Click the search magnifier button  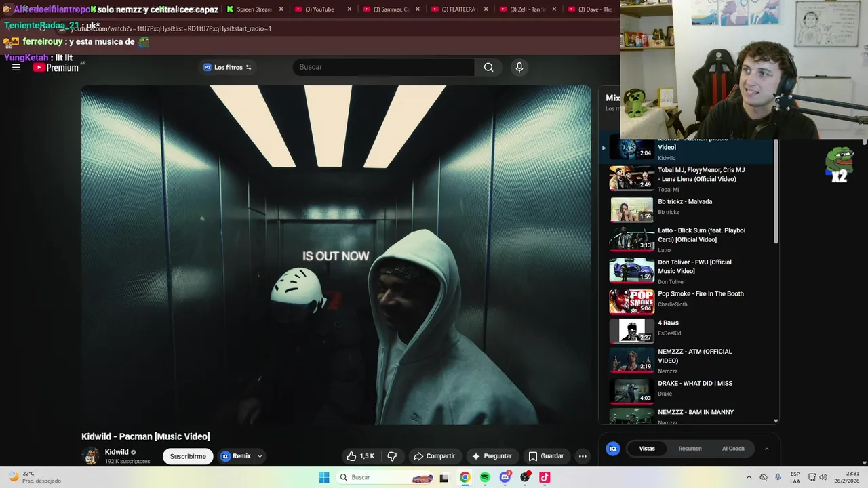click(x=488, y=67)
